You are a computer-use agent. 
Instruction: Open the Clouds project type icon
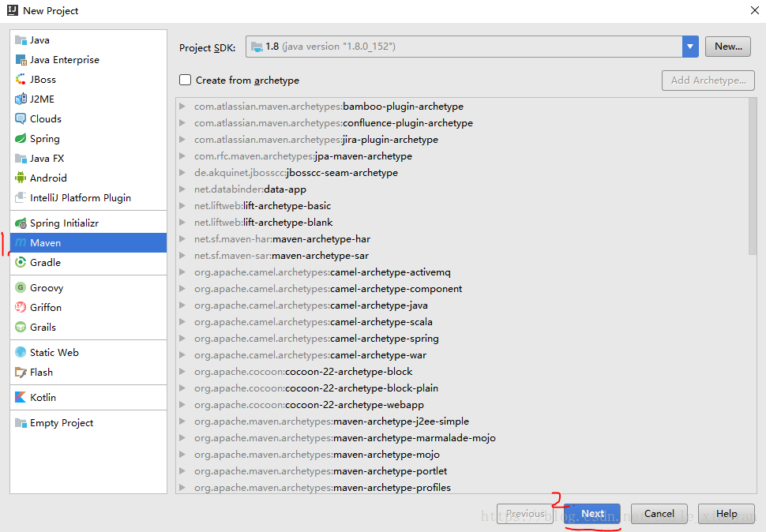click(21, 118)
